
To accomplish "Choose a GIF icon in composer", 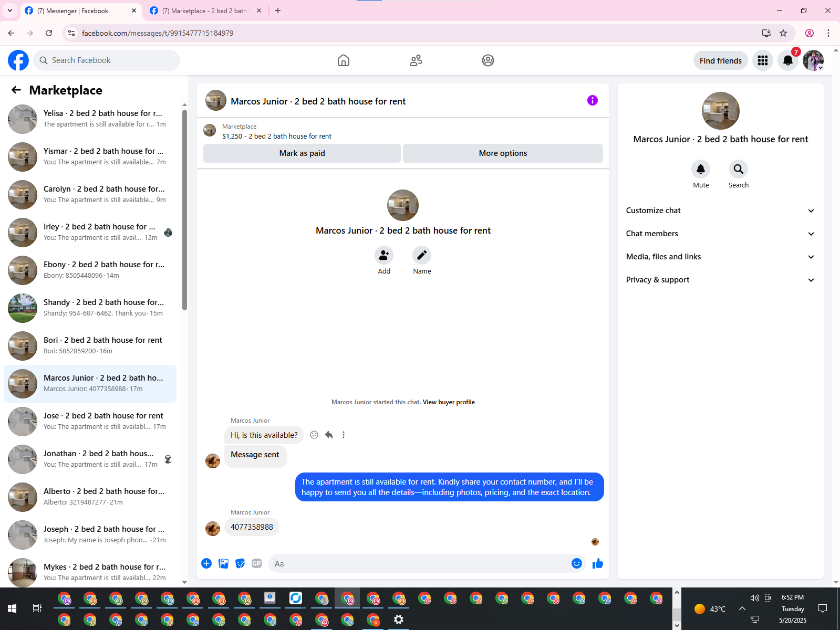I will (257, 563).
